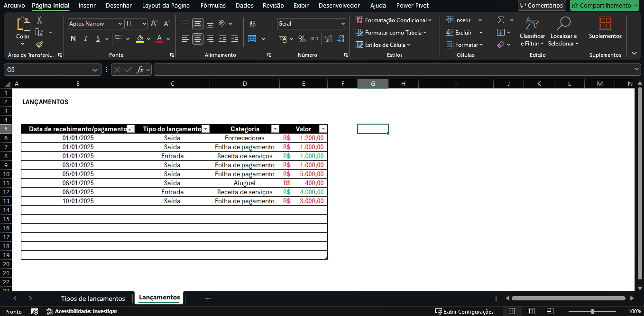
Task: Toggle top vertical alignment
Action: [x=185, y=23]
